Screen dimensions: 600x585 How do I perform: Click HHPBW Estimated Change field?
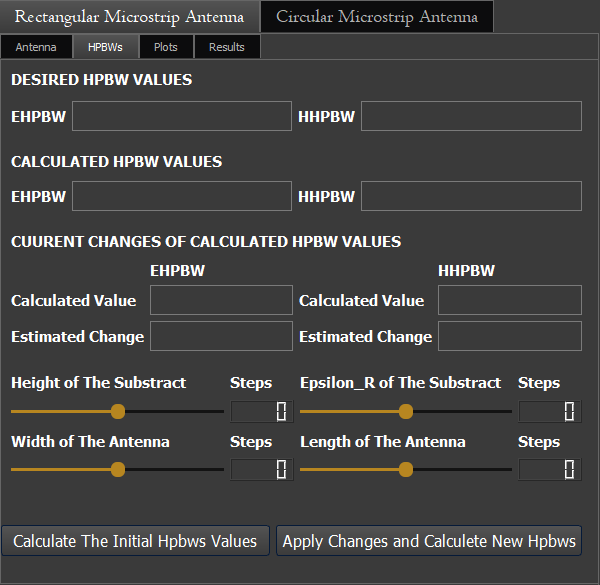(x=509, y=336)
